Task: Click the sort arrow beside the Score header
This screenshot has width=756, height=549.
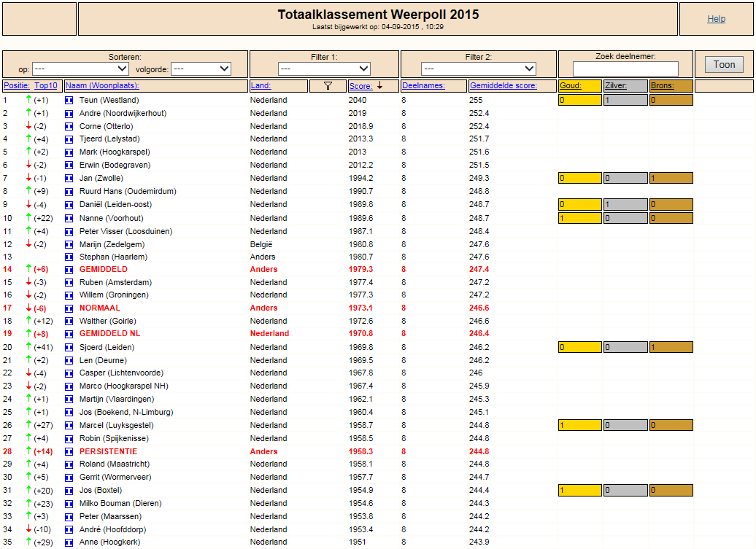Action: (380, 85)
